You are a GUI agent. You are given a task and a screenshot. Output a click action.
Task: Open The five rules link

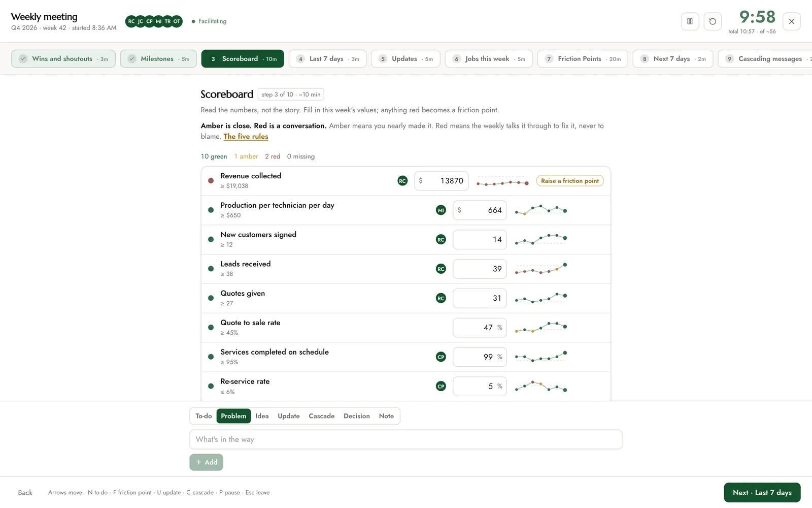click(x=246, y=137)
